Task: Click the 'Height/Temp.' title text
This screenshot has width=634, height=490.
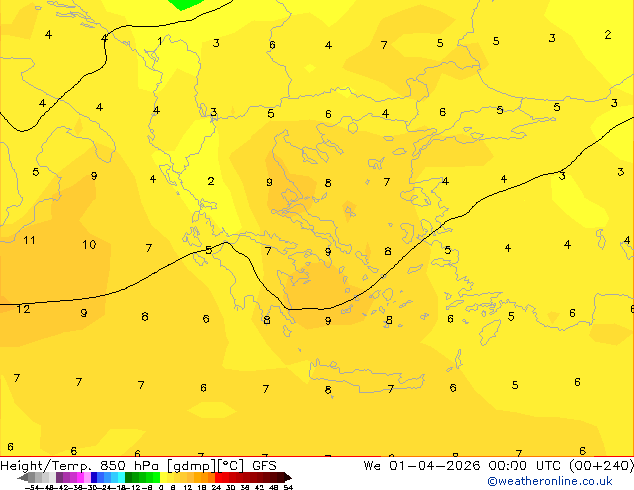Action: tap(45, 466)
